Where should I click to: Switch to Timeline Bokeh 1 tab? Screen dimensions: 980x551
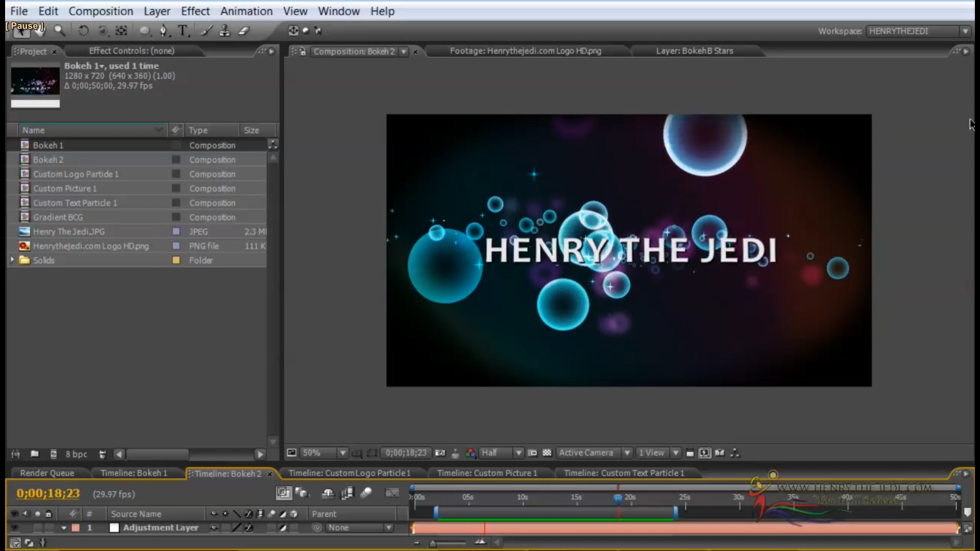point(134,472)
